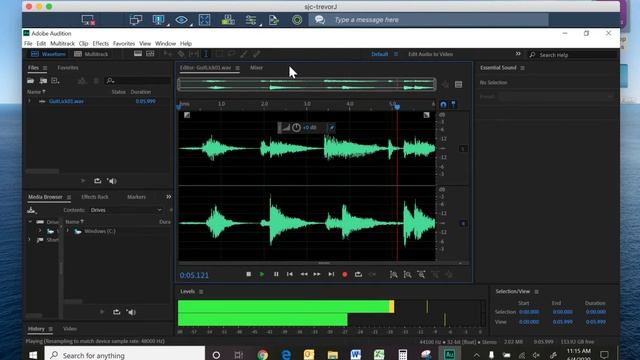Open the Levels panel menu
Screen dimensions: 640x360
pyautogui.click(x=201, y=292)
